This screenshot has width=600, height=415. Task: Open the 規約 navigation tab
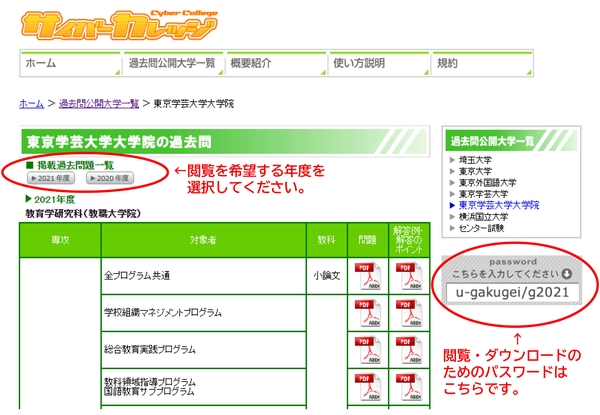[x=483, y=63]
